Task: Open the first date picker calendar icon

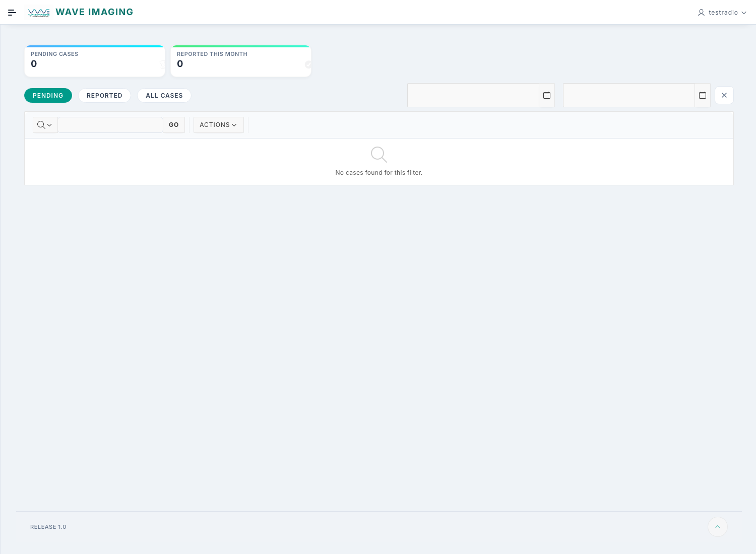Action: 547,95
